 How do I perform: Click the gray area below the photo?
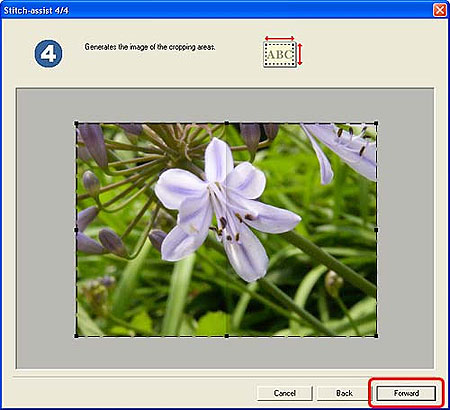click(225, 353)
